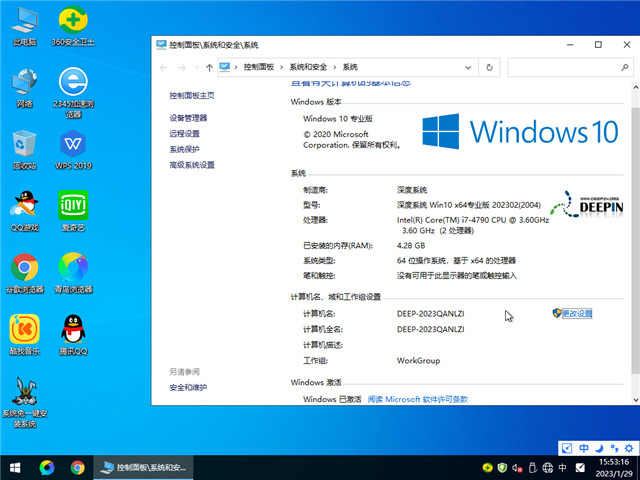Open the This PC desktop icon
The height and width of the screenshot is (480, 640).
(24, 25)
